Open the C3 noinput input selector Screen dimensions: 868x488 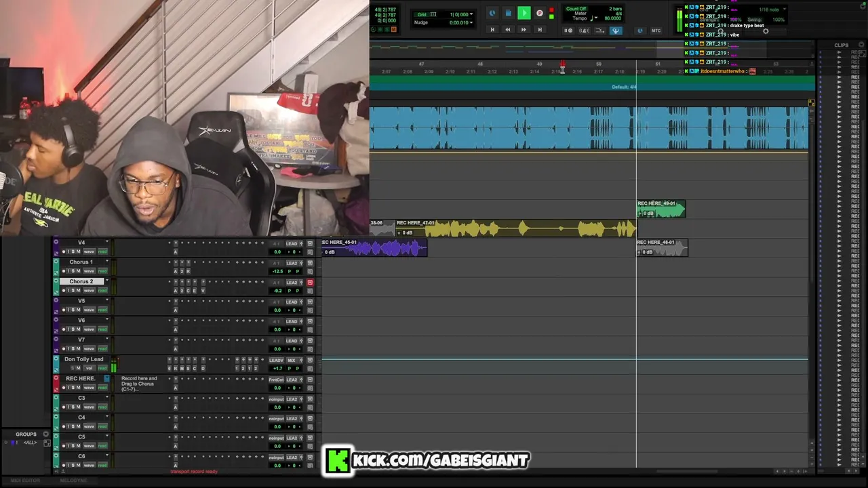(x=276, y=399)
